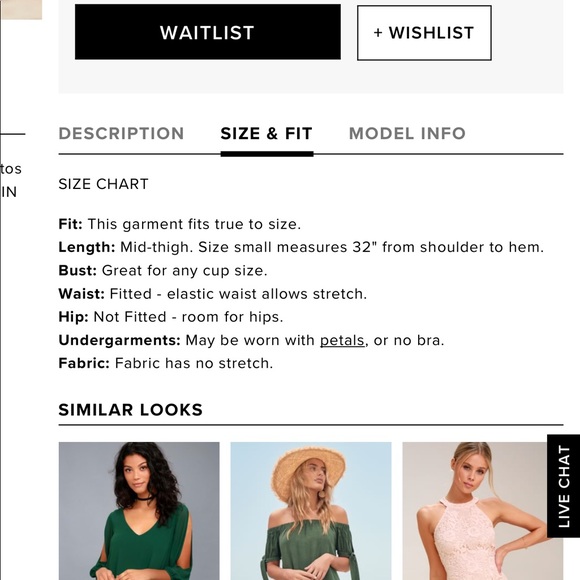Switch to the MODEL INFO tab

click(407, 134)
